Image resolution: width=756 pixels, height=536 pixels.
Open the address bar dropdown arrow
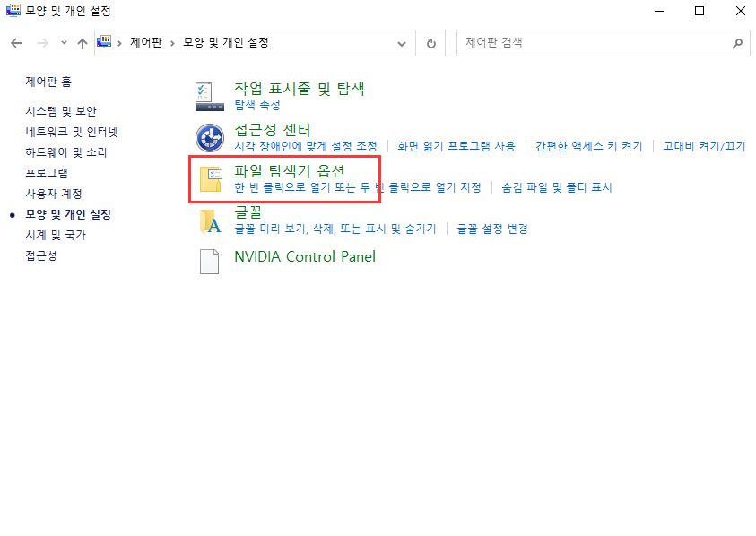(401, 41)
